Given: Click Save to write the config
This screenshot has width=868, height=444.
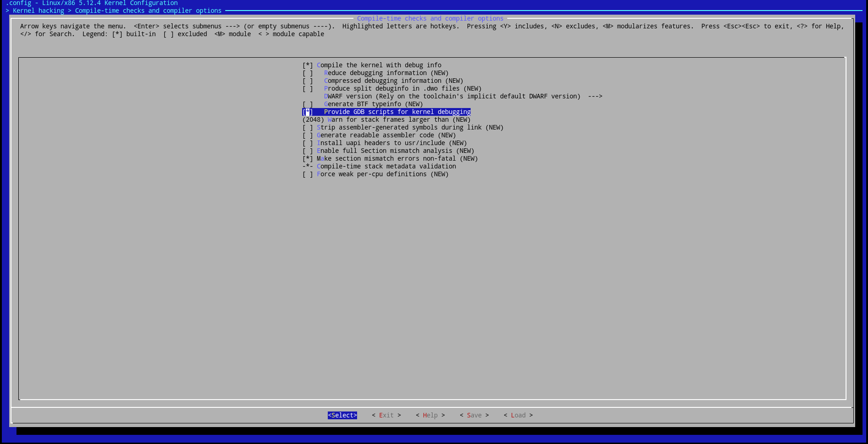Looking at the screenshot, I should [474, 415].
